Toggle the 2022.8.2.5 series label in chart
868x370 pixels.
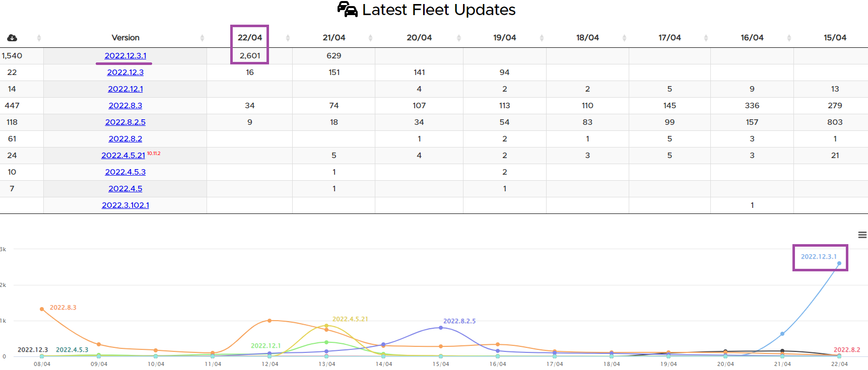click(x=459, y=321)
